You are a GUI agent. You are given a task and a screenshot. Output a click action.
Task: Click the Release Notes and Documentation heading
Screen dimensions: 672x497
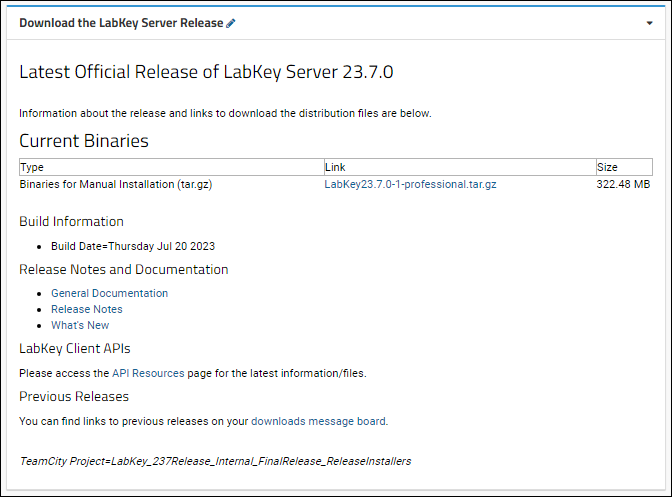[x=124, y=269]
